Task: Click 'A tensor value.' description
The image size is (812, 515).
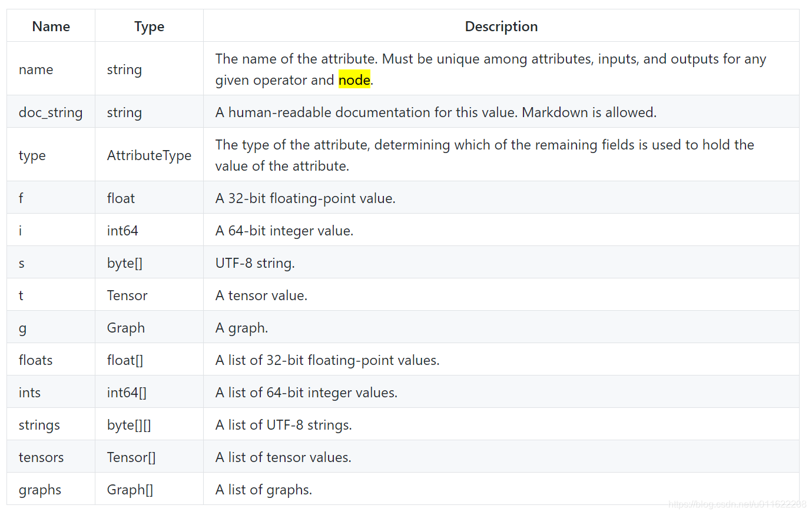Action: 261,295
